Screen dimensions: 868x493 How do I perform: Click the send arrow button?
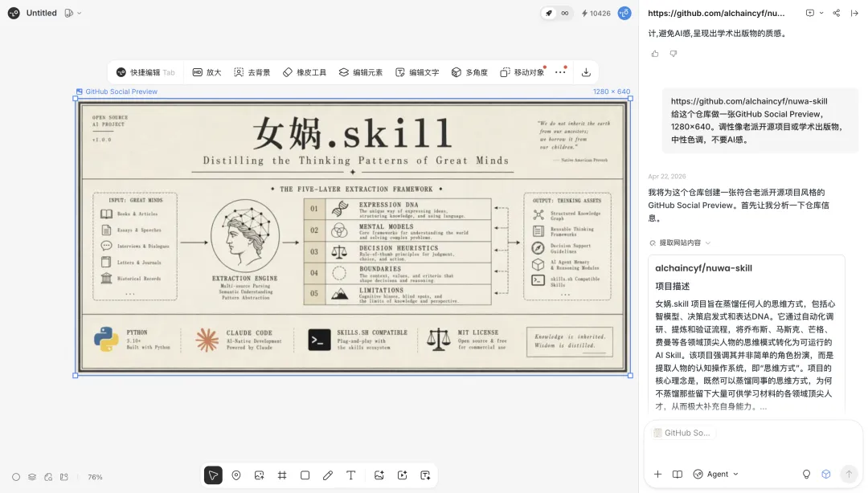[849, 474]
